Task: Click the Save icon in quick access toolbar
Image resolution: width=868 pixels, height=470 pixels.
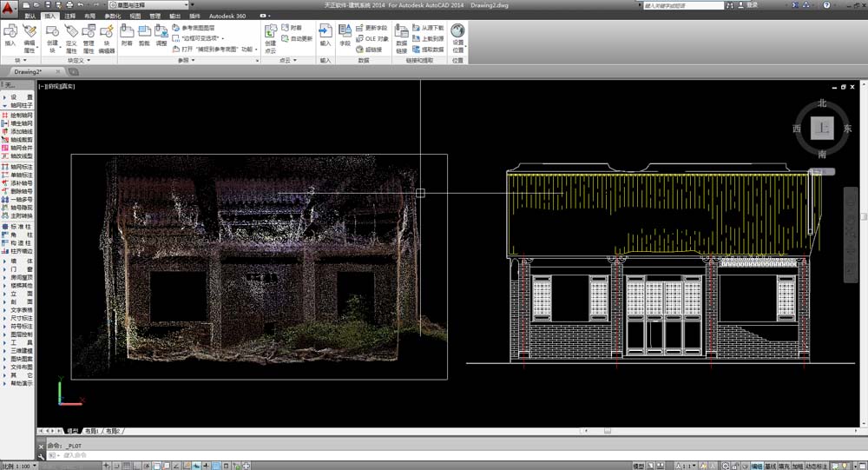Action: (x=49, y=5)
